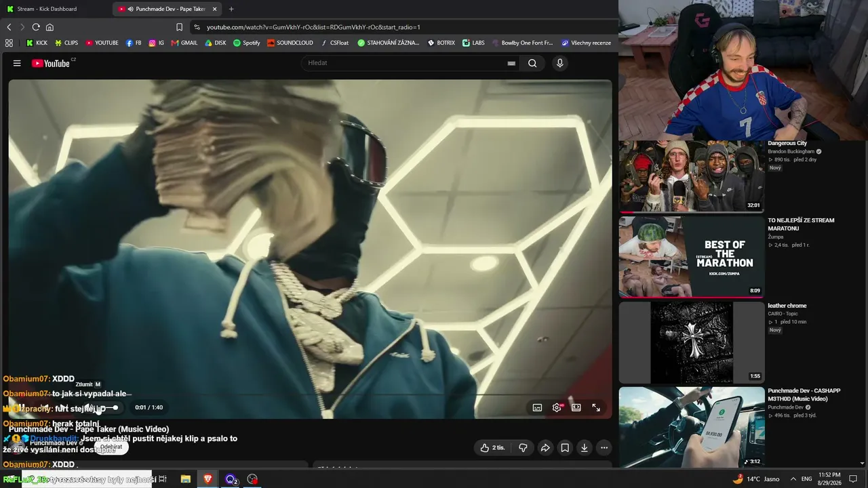Open Brandon Buckingham channel link
This screenshot has height=488, width=868.
791,152
